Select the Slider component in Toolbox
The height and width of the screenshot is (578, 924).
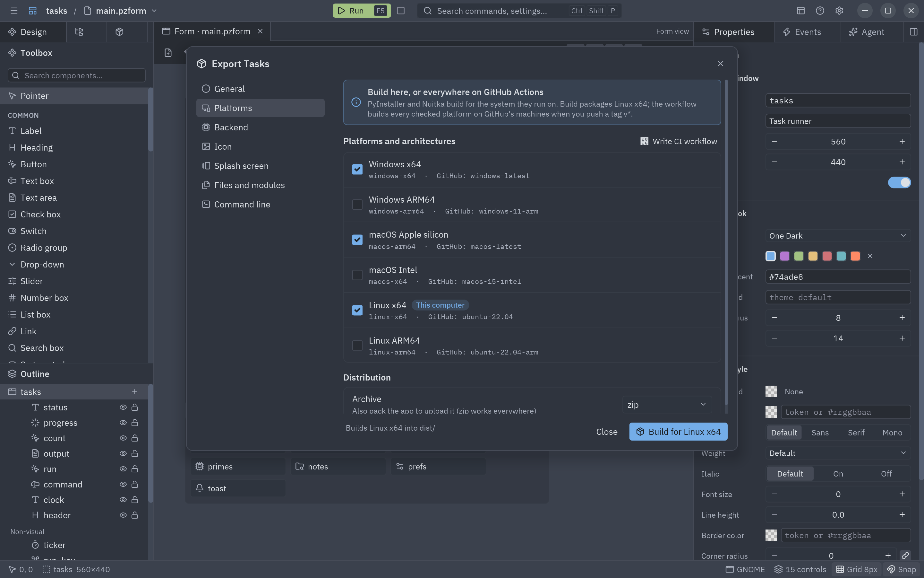(74, 281)
